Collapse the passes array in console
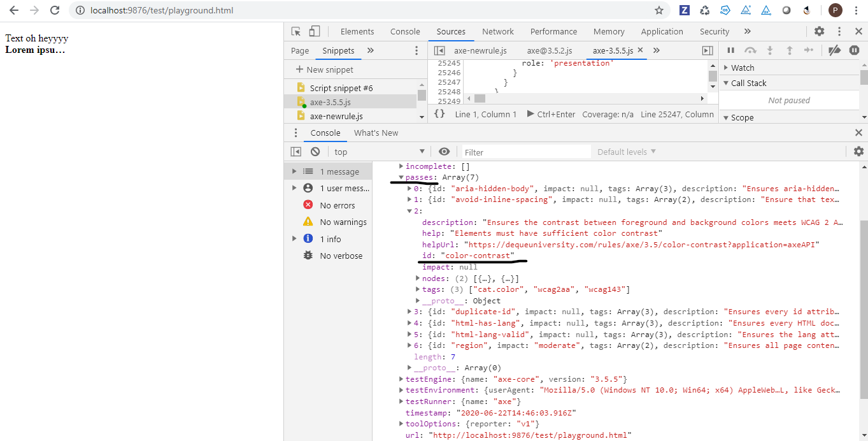The image size is (868, 441). [401, 177]
